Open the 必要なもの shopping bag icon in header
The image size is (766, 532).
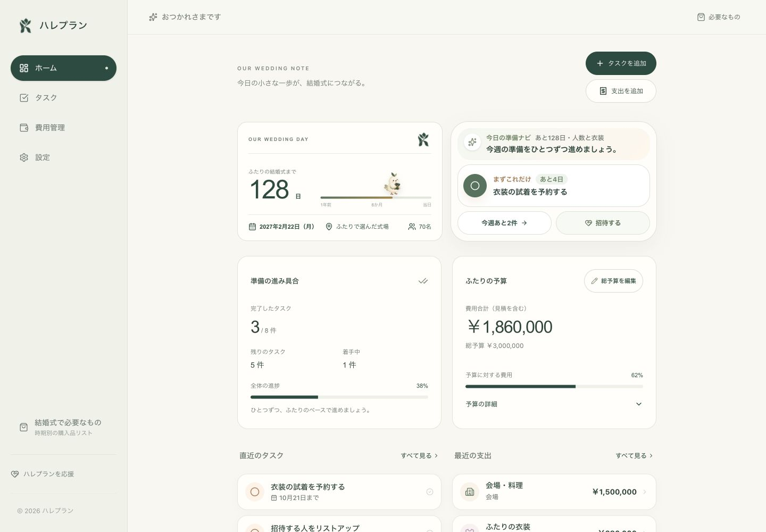tap(701, 17)
